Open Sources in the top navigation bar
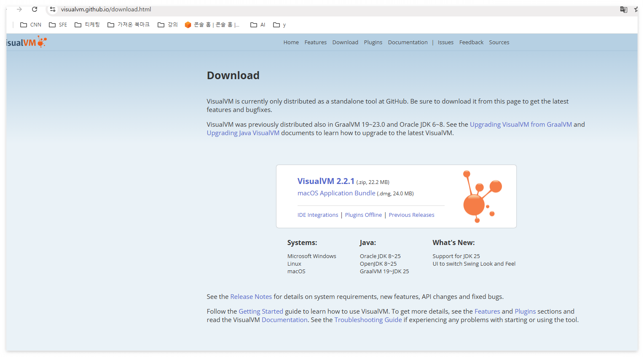This screenshot has width=644, height=357. pyautogui.click(x=499, y=43)
